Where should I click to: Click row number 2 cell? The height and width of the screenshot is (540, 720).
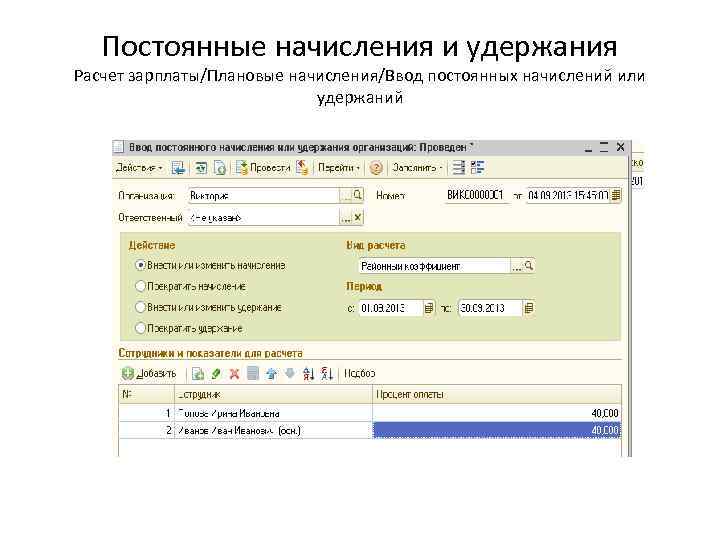[146, 431]
